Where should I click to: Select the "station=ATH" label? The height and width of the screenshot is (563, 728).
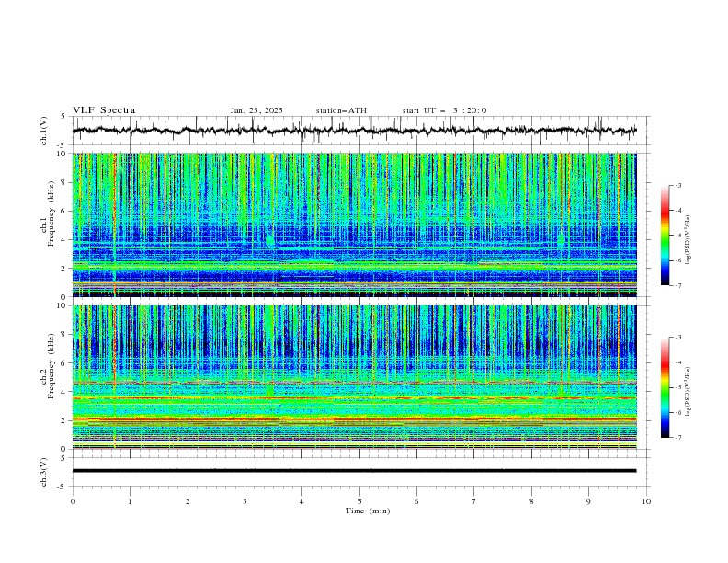pyautogui.click(x=341, y=110)
